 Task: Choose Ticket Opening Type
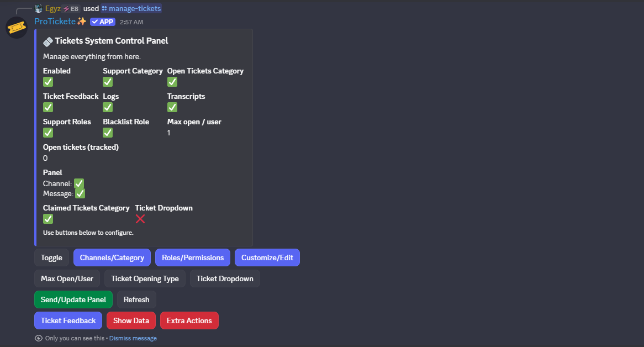tap(145, 278)
